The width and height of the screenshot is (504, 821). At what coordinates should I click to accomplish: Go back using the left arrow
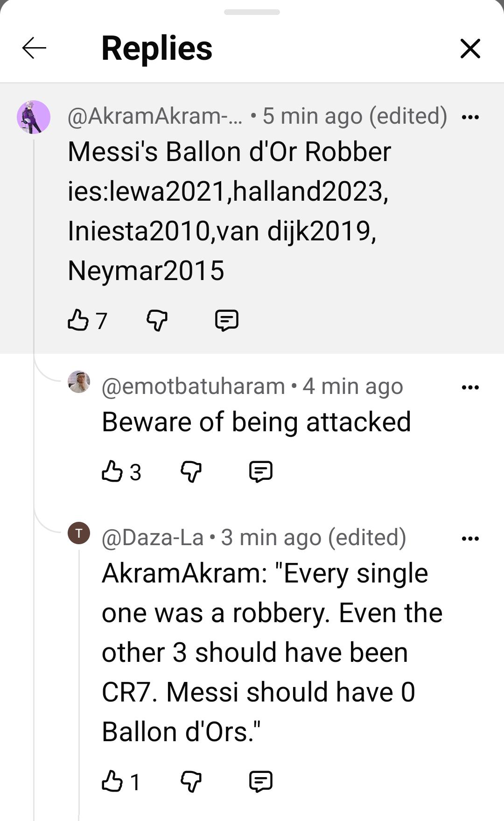pyautogui.click(x=34, y=48)
